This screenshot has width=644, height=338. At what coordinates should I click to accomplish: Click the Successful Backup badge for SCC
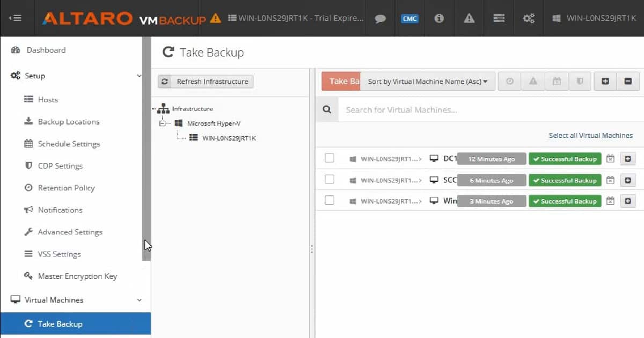[565, 180]
